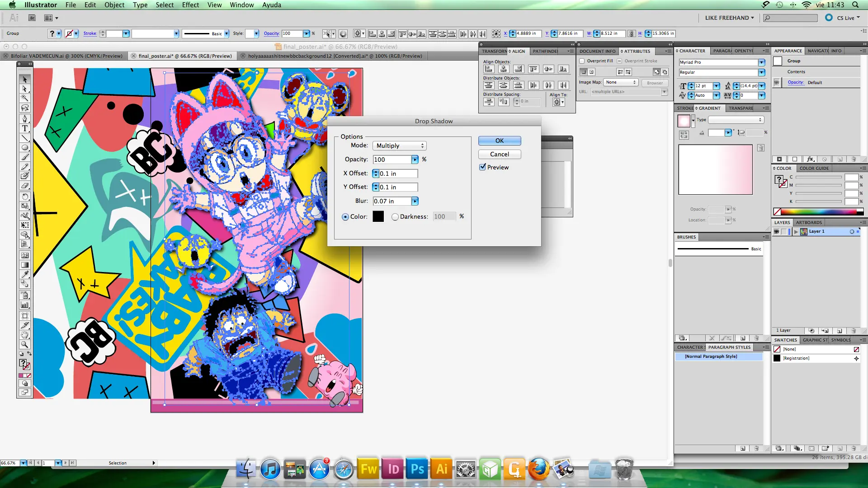868x488 pixels.
Task: Enable the Overprint Fill checkbox
Action: (x=582, y=61)
